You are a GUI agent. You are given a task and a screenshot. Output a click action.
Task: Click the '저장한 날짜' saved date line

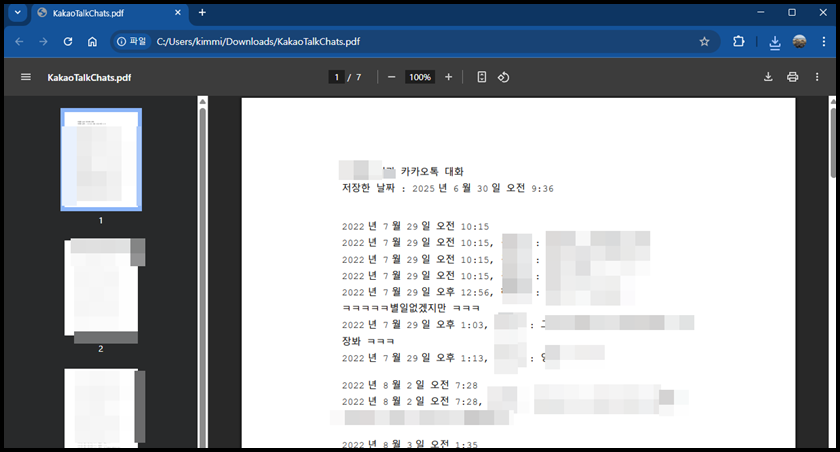tap(448, 188)
